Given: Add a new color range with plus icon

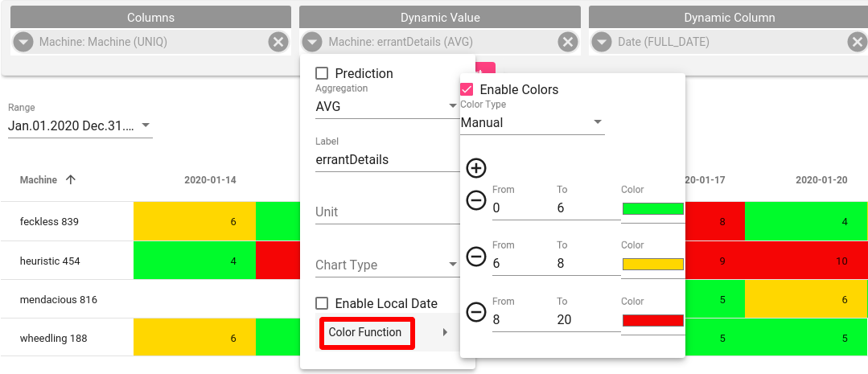Looking at the screenshot, I should (476, 168).
